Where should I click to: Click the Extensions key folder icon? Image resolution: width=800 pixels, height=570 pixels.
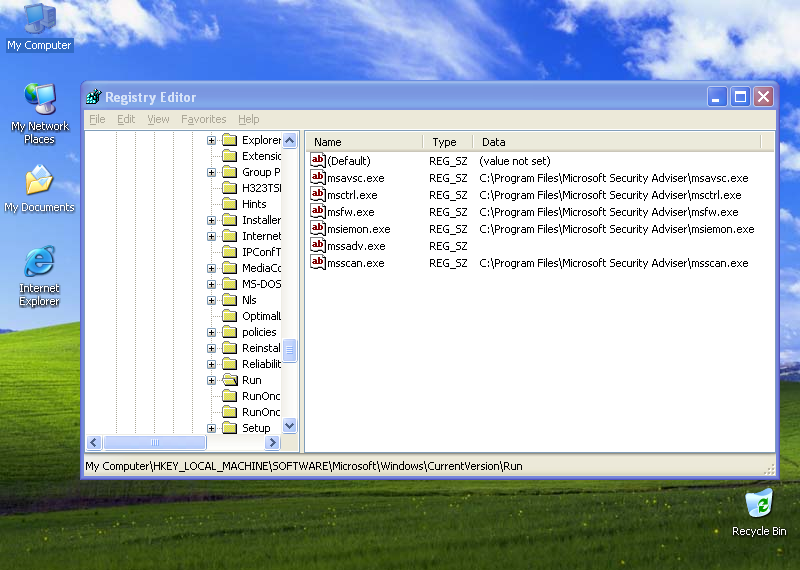point(230,156)
